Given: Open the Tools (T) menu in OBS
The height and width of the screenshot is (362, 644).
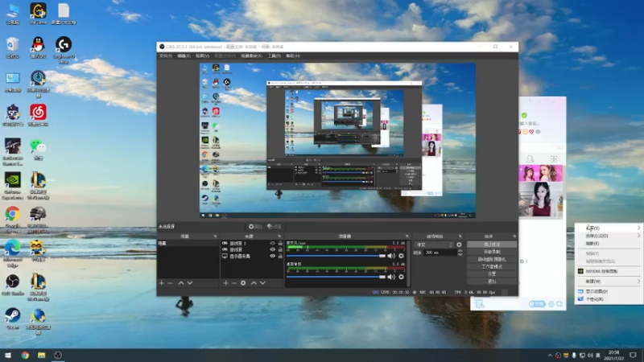Looking at the screenshot, I should (x=274, y=56).
